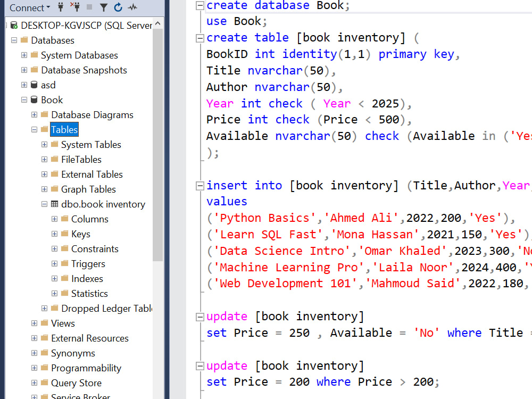Select the Book database icon
Viewport: 532px width, 399px height.
(34, 100)
